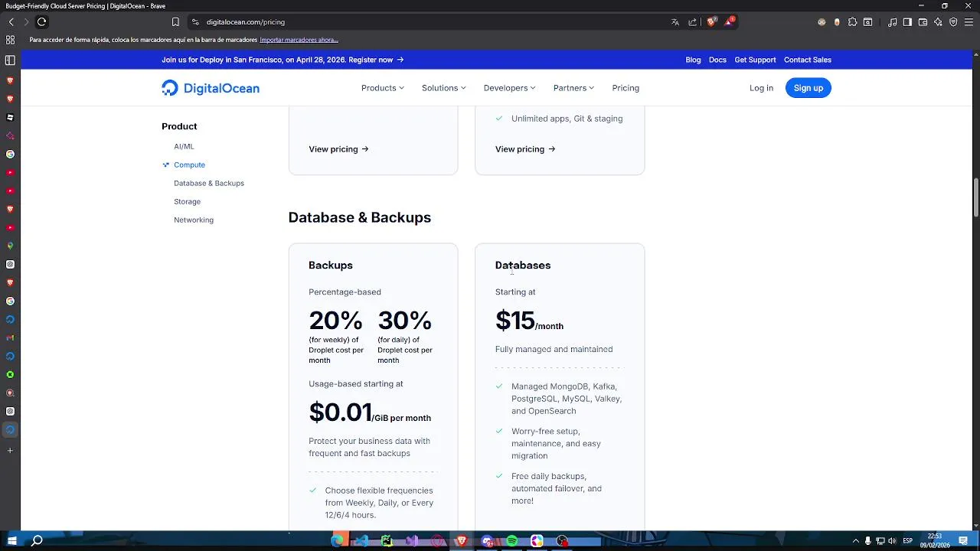This screenshot has height=551, width=980.
Task: Click the page vertical scrollbar thumb
Action: point(975,197)
